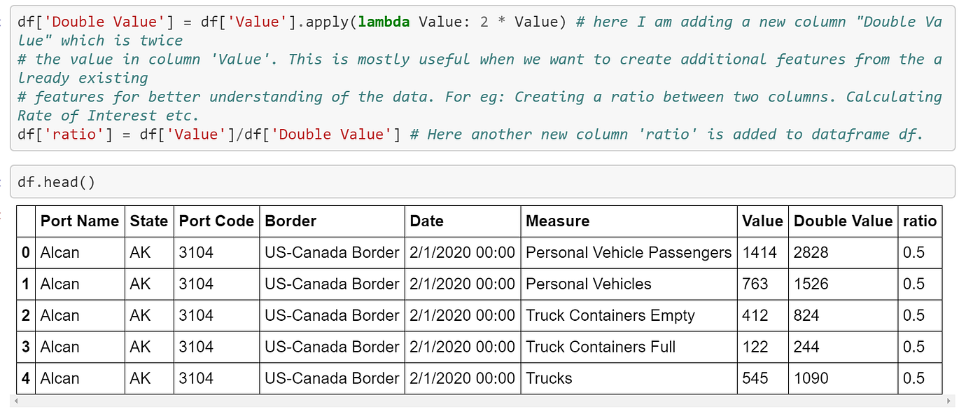Click ratio '0.5' in the Trucks row
The image size is (980, 414).
tap(920, 378)
